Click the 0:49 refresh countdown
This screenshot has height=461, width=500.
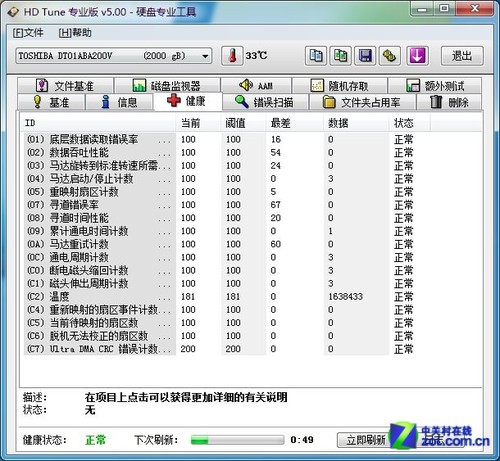pos(302,440)
